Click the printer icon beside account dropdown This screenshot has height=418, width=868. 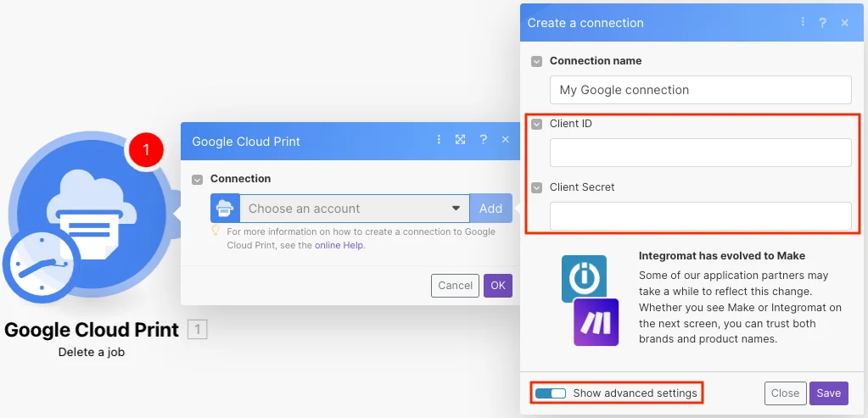[225, 209]
